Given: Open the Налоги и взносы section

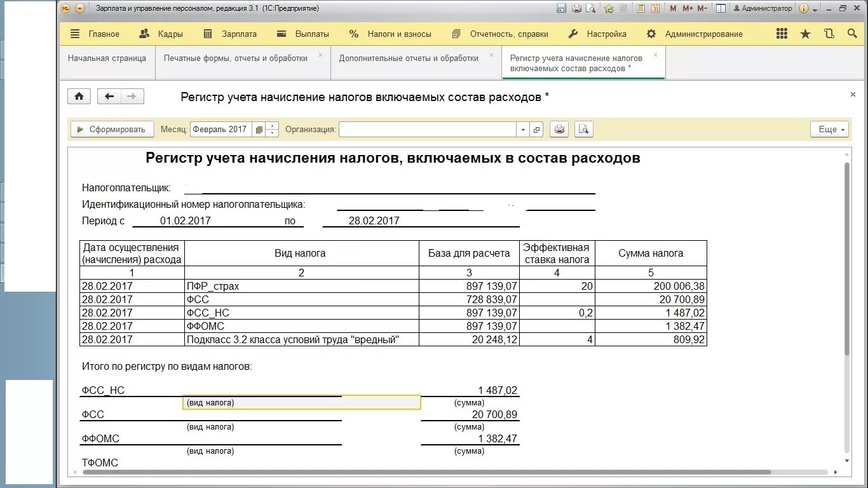Looking at the screenshot, I should point(390,34).
